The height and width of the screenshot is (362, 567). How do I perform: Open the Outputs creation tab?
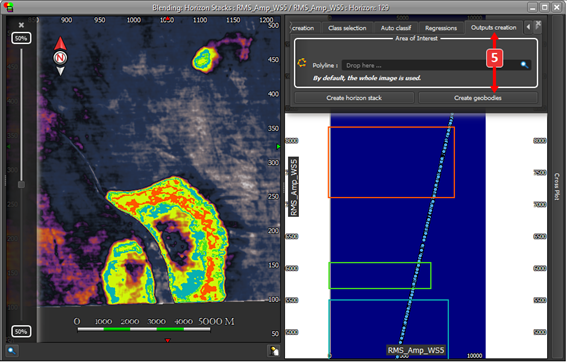click(x=494, y=27)
